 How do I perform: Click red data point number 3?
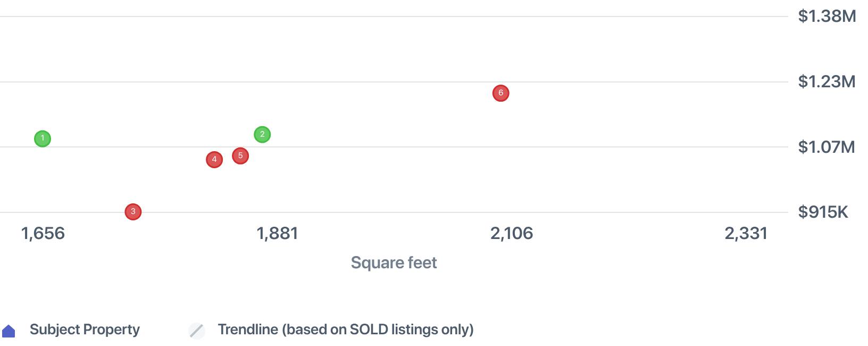(x=133, y=212)
